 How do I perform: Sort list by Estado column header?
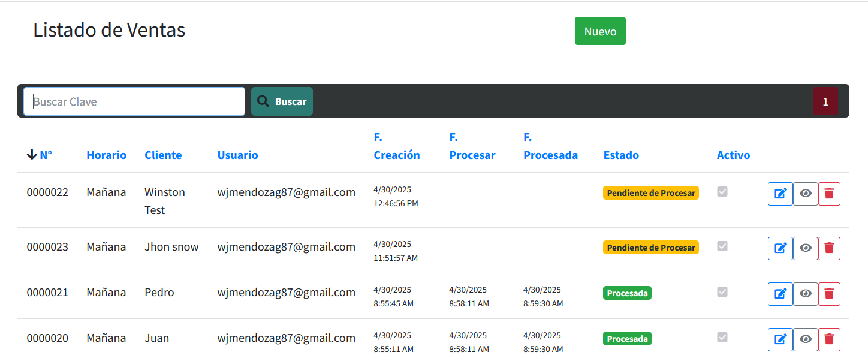pos(620,155)
